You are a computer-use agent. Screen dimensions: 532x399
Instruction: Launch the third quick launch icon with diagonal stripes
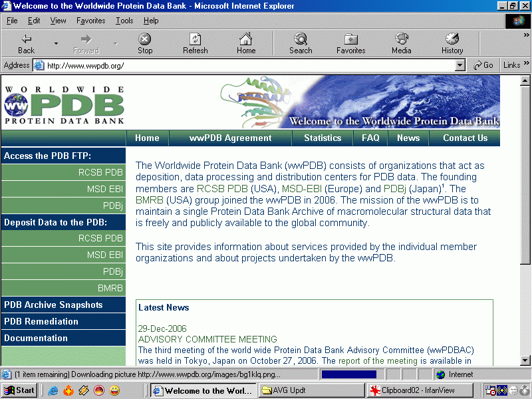[x=84, y=390]
